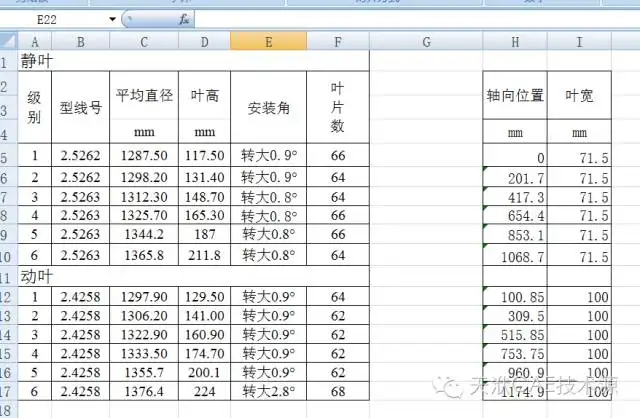Open the Name Box dropdown arrow

tap(112, 19)
